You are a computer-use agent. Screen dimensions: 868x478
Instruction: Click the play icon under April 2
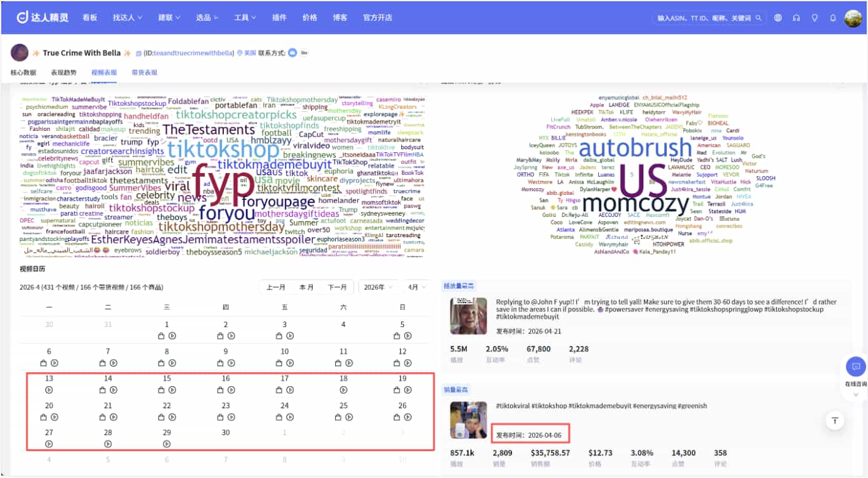(231, 336)
